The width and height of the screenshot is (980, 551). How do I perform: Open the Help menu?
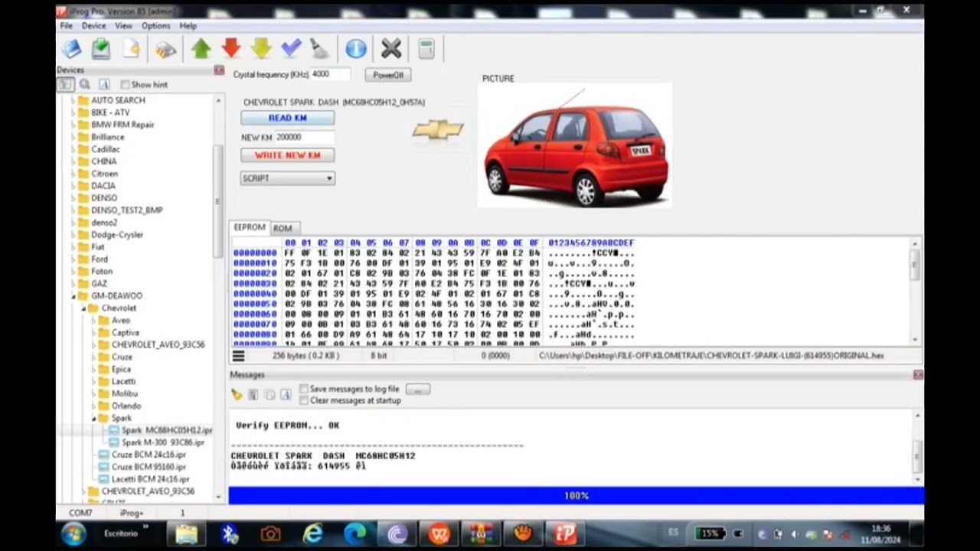click(x=188, y=26)
